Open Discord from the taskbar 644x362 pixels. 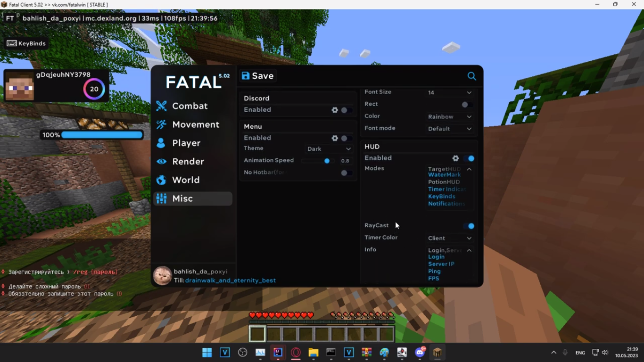point(420,353)
